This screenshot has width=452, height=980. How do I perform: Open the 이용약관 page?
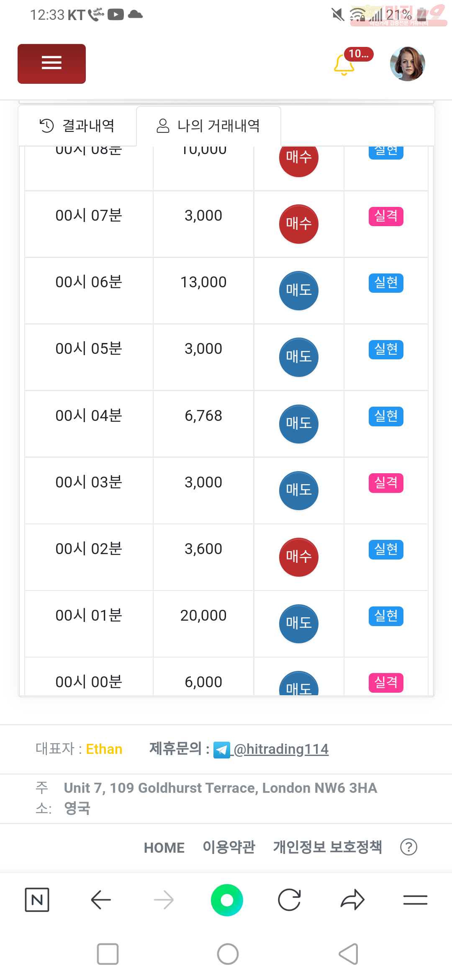click(x=229, y=847)
